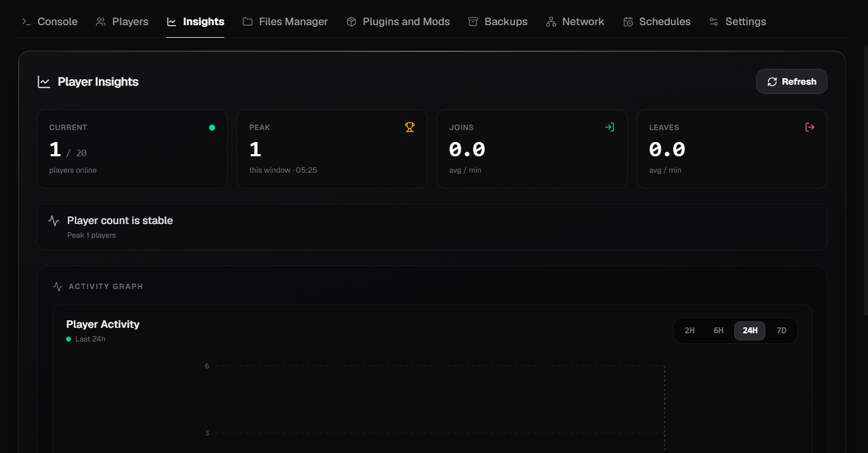Click the Network nodes icon
The height and width of the screenshot is (453, 868).
point(551,22)
